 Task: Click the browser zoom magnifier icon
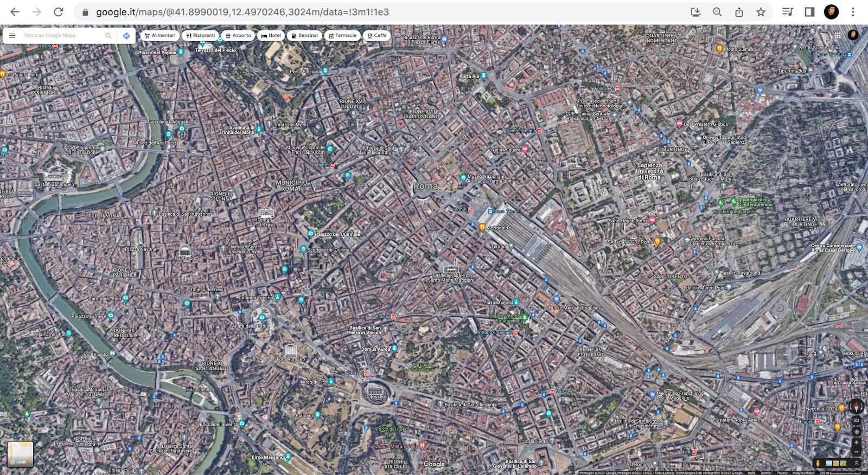717,12
